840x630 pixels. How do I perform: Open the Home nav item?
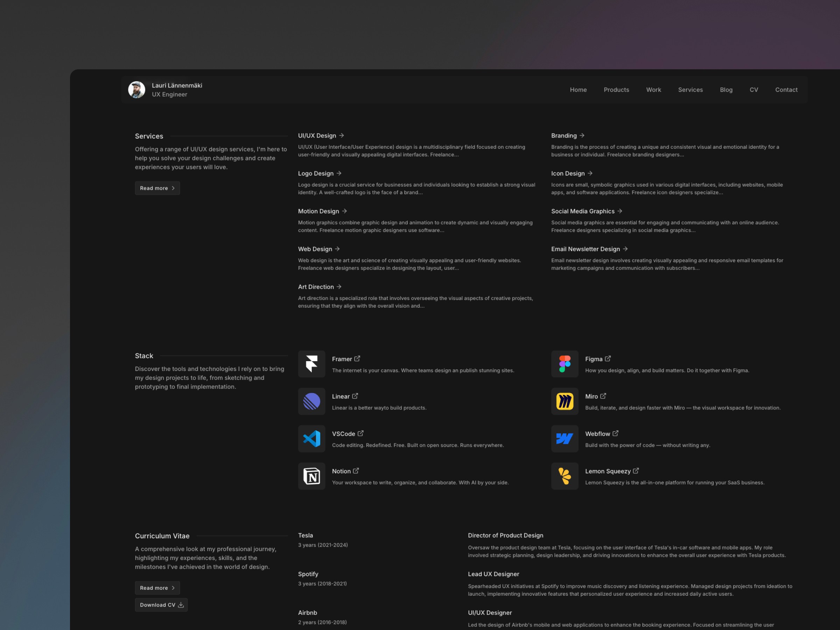coord(578,90)
